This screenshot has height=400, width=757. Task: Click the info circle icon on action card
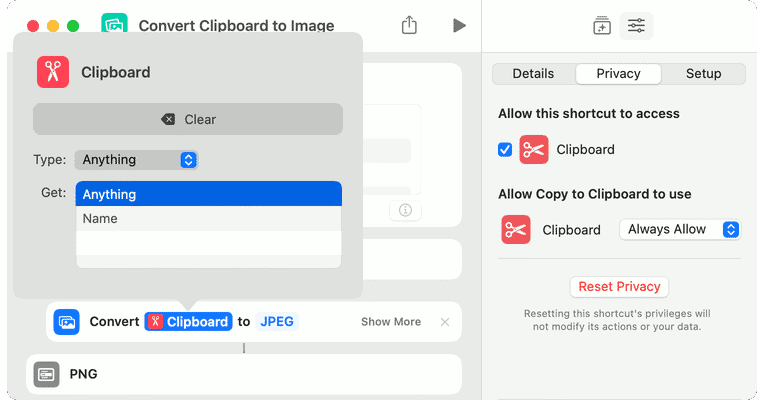405,210
